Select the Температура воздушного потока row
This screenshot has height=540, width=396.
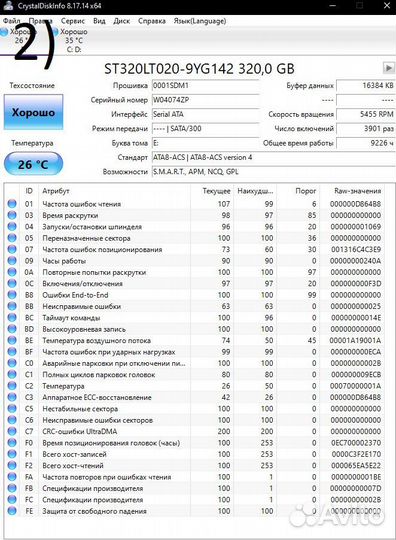point(195,340)
